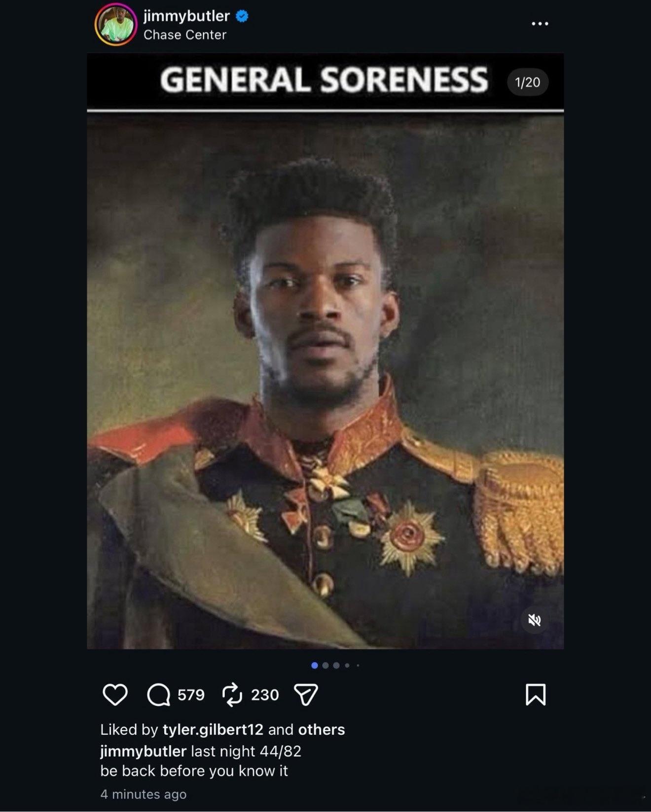This screenshot has height=812, width=651.
Task: Select the third carousel dot
Action: coord(336,666)
